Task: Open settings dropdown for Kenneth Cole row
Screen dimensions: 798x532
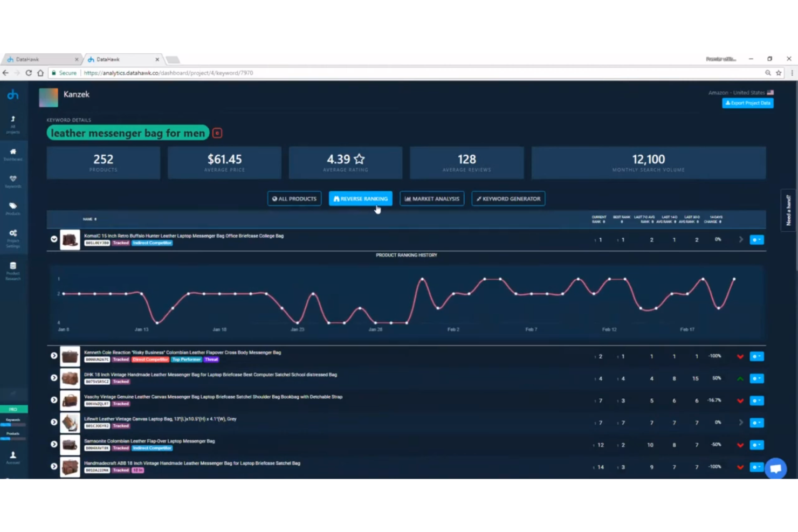Action: (756, 356)
